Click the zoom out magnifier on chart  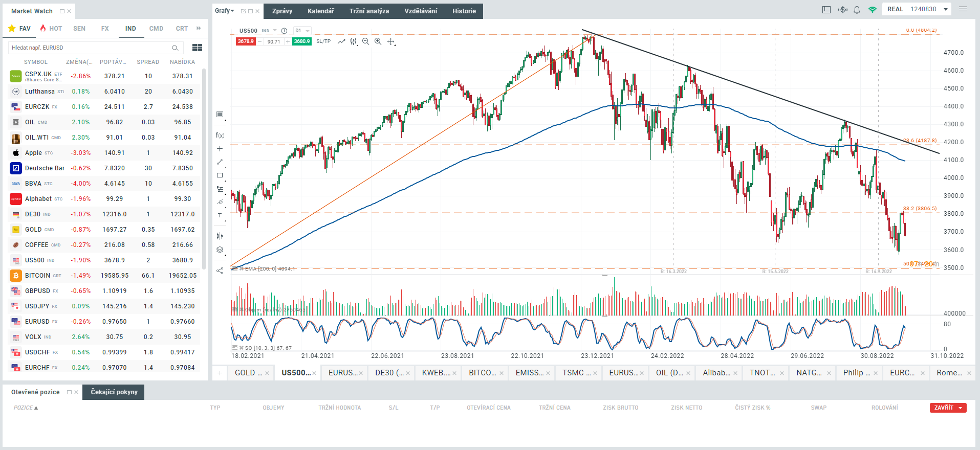(x=365, y=41)
